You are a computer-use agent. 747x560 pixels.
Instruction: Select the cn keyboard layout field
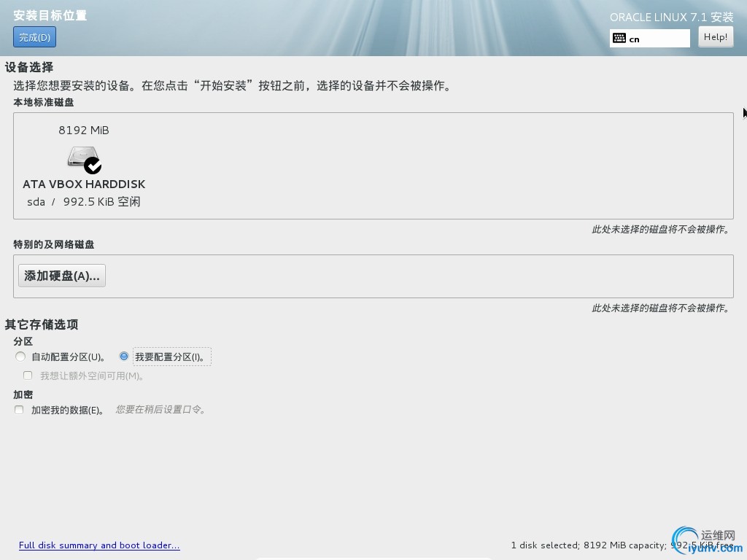coord(649,39)
